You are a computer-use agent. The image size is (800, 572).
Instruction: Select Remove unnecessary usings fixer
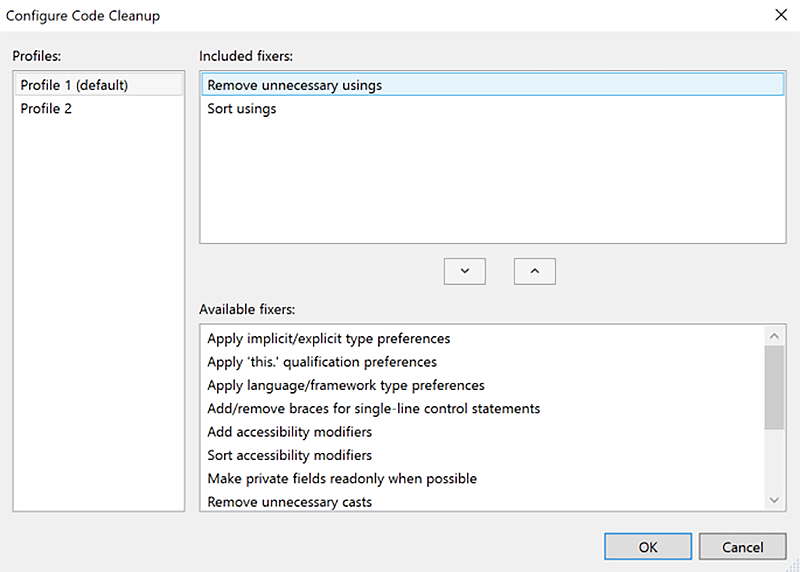[x=294, y=85]
